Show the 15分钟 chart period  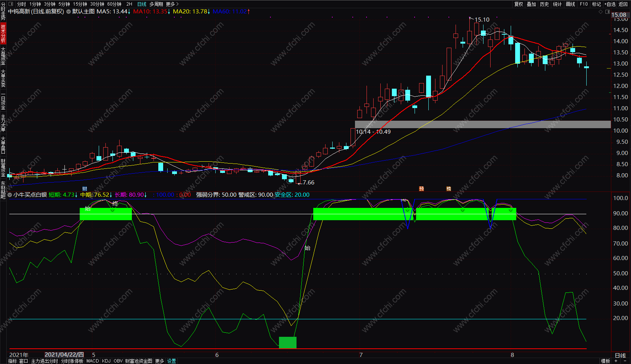point(80,4)
